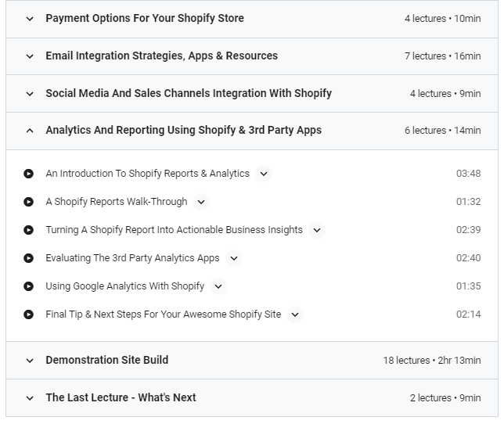Click Email Integration Strategies, Apps & Resources title

[x=162, y=56]
